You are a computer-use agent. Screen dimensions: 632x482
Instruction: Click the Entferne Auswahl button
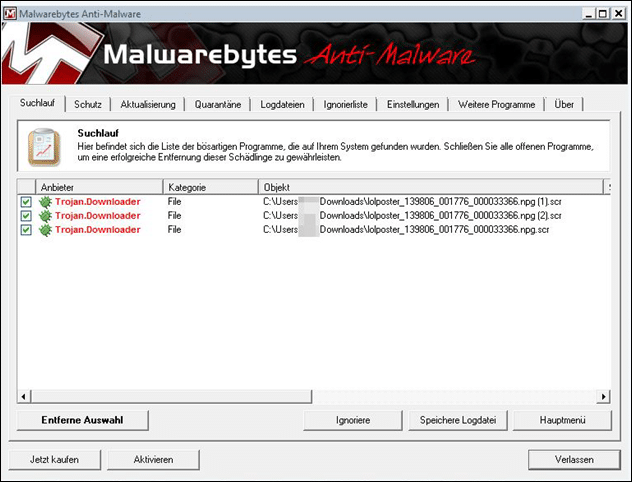(x=83, y=420)
